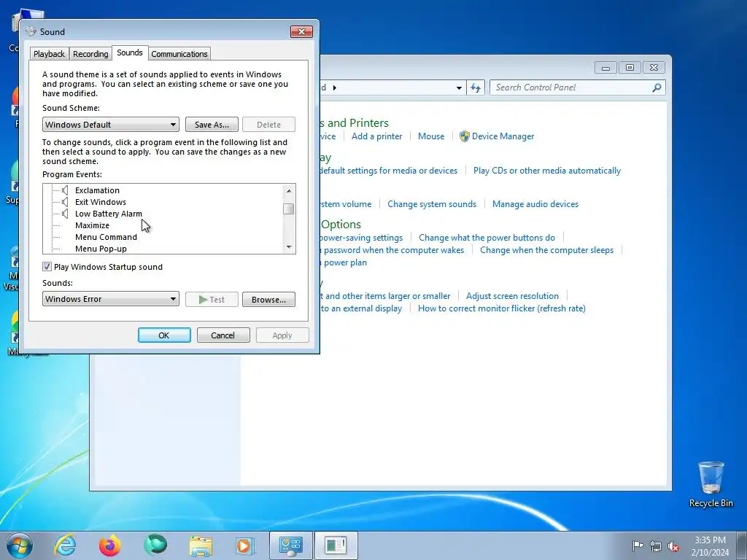The image size is (747, 560).
Task: Open the Sounds dropdown showing Windows Error
Action: click(111, 299)
